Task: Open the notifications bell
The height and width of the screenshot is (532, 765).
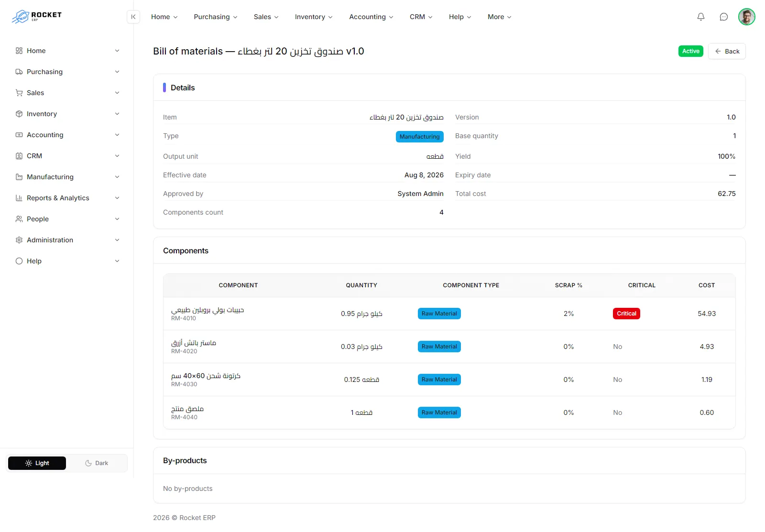Action: [x=701, y=17]
